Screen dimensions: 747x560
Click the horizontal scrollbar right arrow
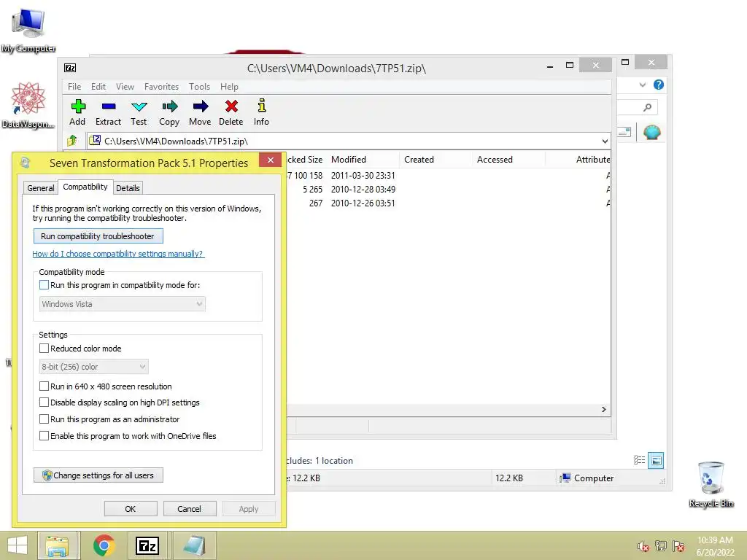point(603,410)
